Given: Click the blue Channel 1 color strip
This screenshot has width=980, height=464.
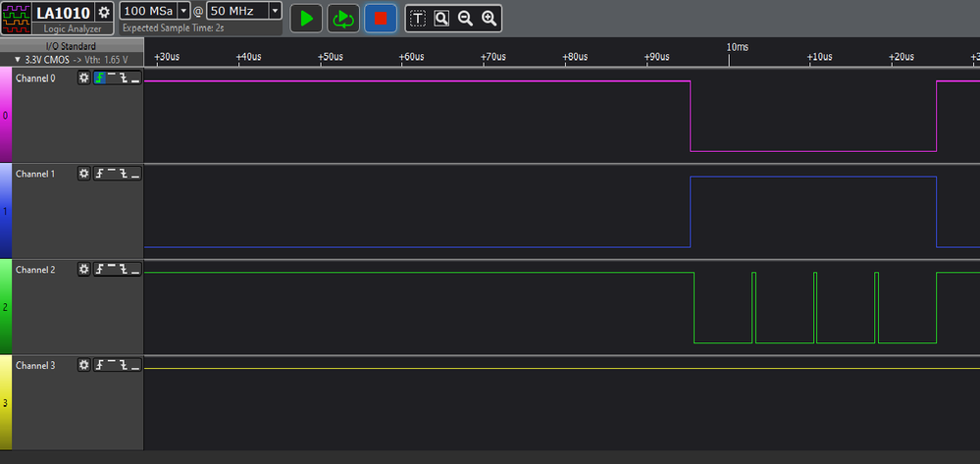Looking at the screenshot, I should (x=6, y=211).
